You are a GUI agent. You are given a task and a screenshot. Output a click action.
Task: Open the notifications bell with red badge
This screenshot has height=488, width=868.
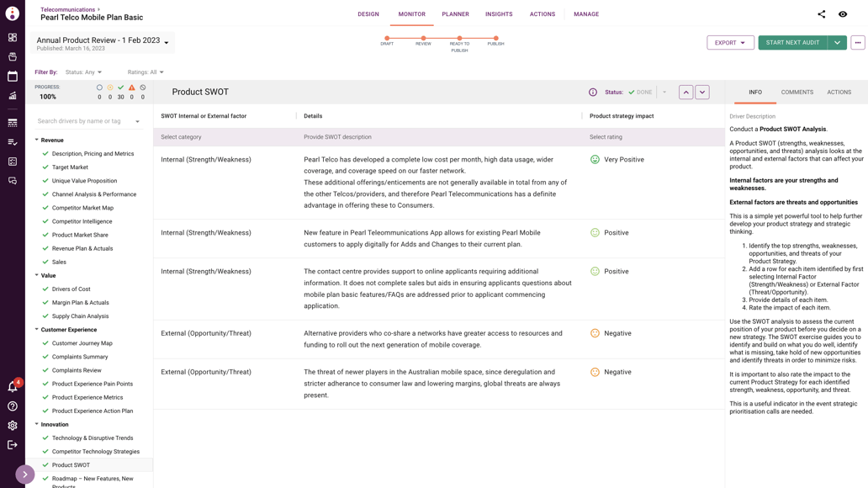click(x=12, y=385)
